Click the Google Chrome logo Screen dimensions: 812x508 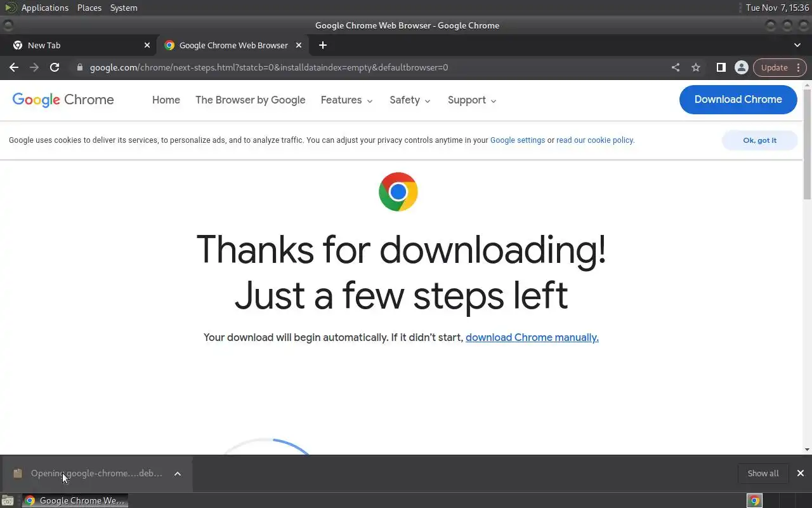click(63, 100)
